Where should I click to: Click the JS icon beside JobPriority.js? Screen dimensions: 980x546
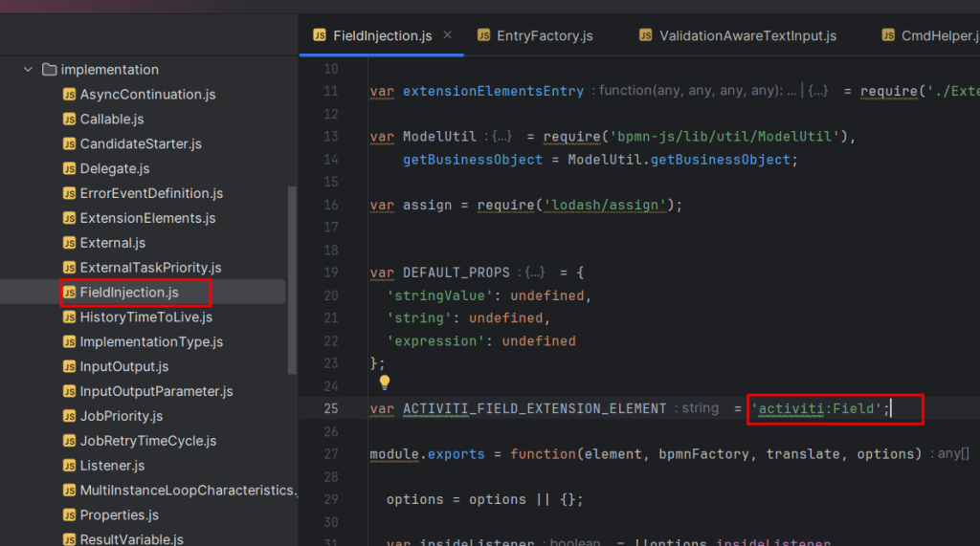tap(69, 416)
